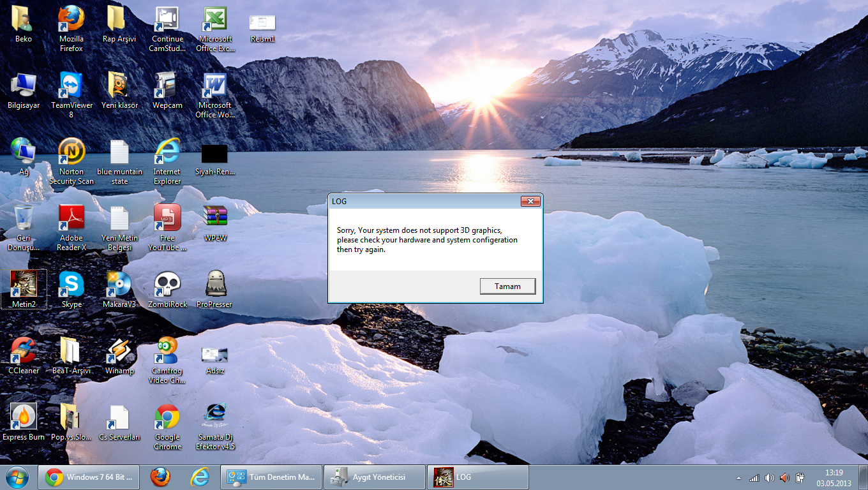Open the Beko user folder icon

[x=24, y=24]
